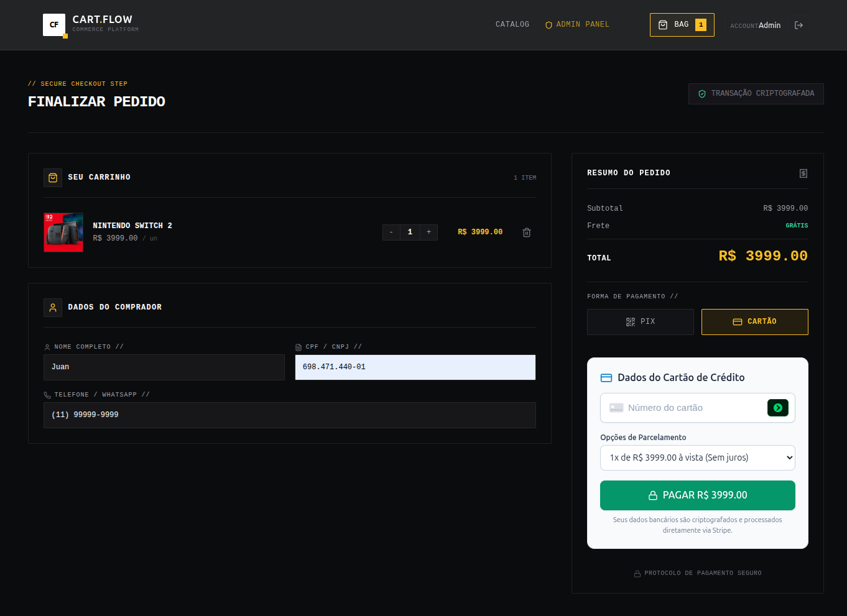
Task: Open the Bag cart button
Action: [x=682, y=25]
